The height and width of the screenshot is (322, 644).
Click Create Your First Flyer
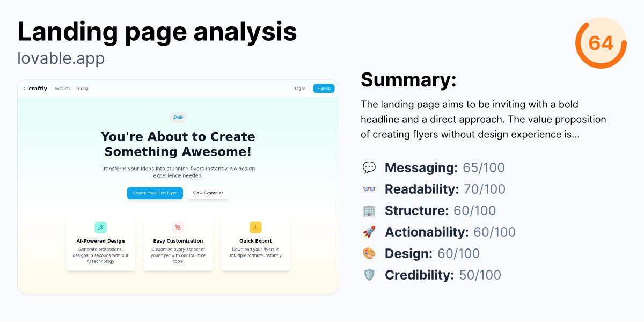155,193
